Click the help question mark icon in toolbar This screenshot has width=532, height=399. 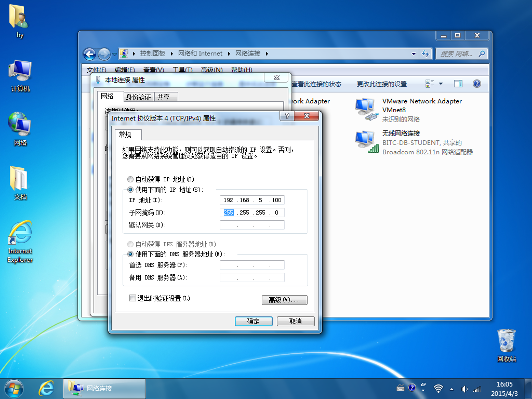point(477,84)
